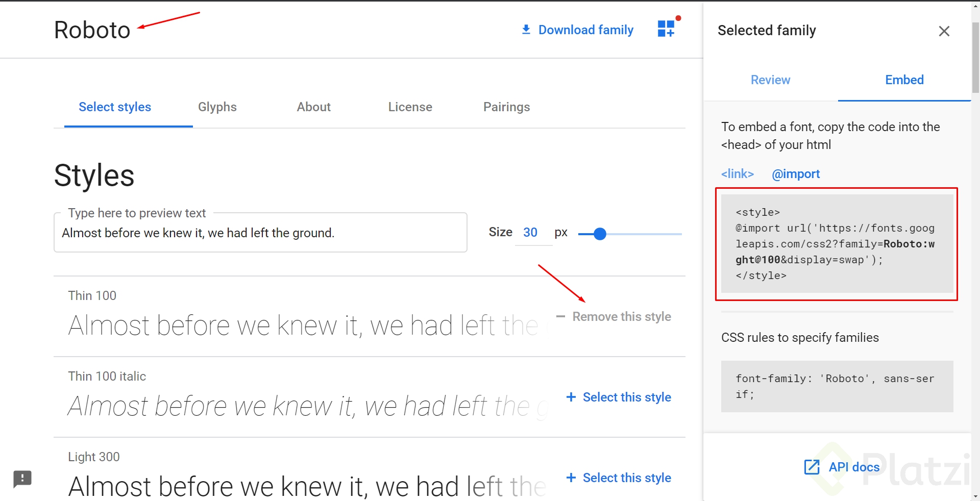This screenshot has height=501, width=980.
Task: Click Remove this style for Thin 100
Action: pos(614,317)
